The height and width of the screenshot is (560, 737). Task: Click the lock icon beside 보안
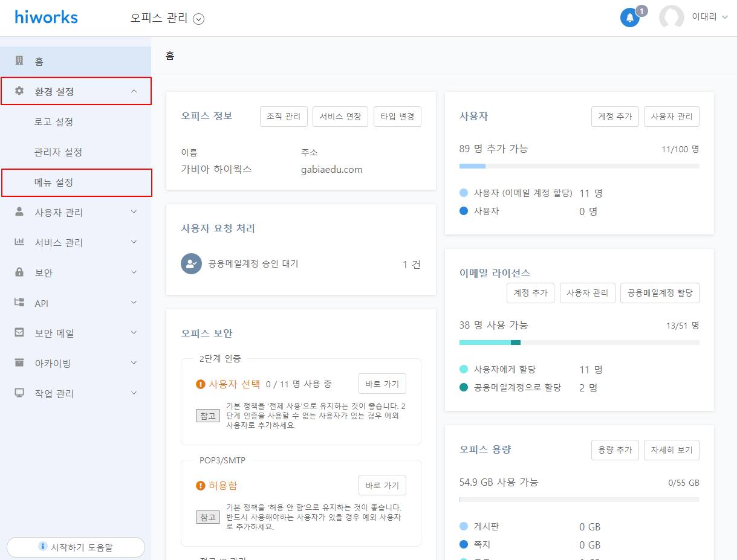pyautogui.click(x=19, y=272)
